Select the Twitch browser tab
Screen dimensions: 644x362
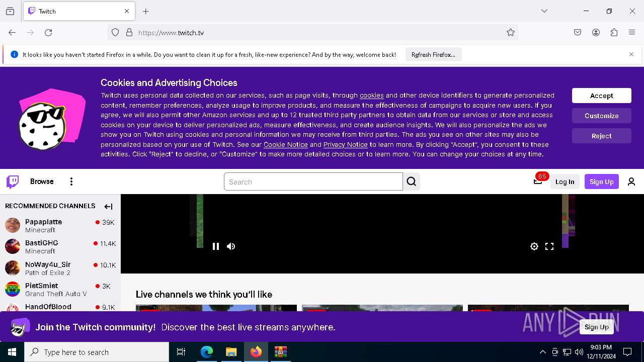pos(79,11)
